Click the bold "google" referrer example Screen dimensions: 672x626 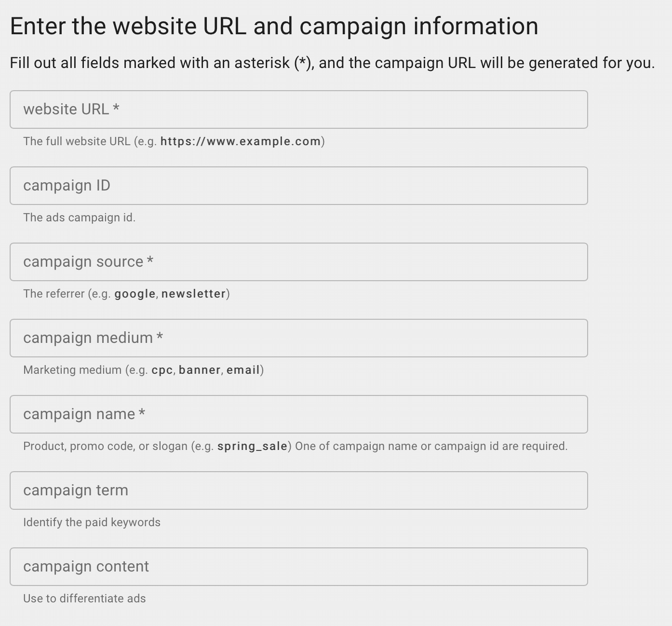[135, 294]
